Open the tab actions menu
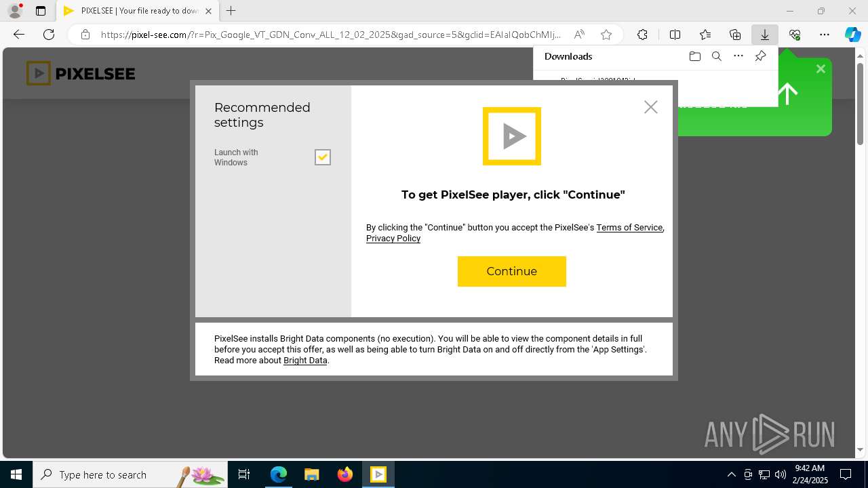868x488 pixels. [41, 11]
